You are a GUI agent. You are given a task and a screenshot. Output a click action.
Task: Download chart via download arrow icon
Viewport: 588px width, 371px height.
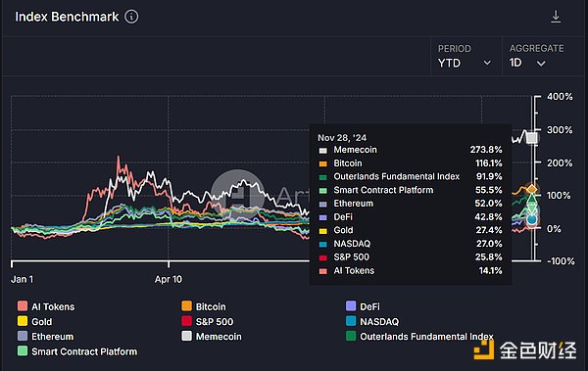click(x=556, y=17)
